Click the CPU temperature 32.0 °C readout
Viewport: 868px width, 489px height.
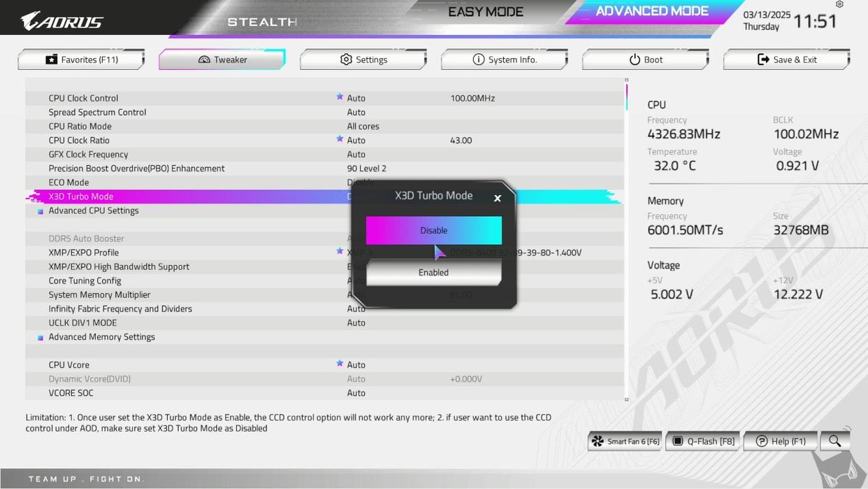(x=674, y=166)
